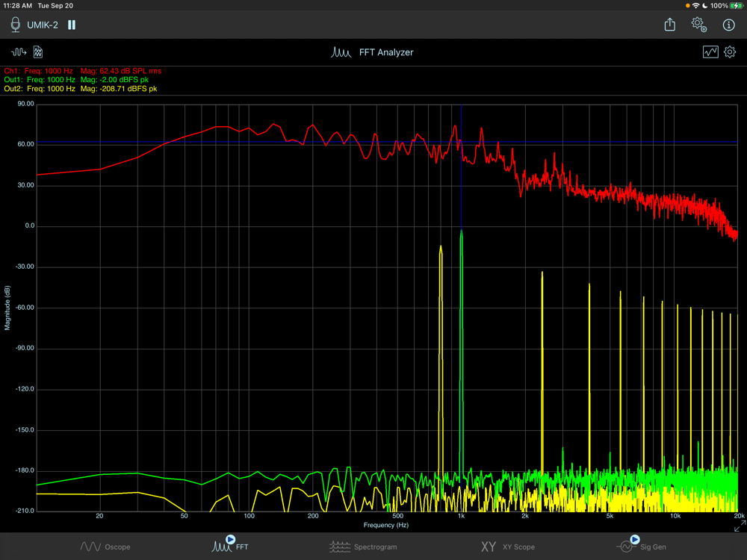This screenshot has width=747, height=560.
Task: Switch to the Oscope tab
Action: click(x=105, y=547)
